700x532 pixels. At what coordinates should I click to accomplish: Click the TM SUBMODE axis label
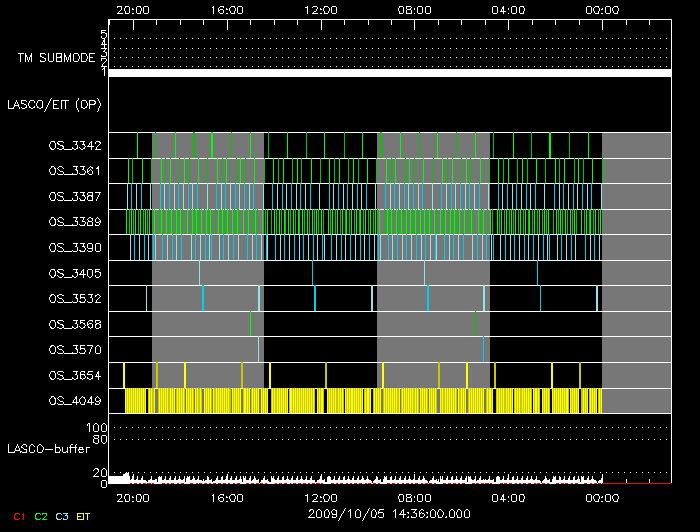pyautogui.click(x=56, y=58)
